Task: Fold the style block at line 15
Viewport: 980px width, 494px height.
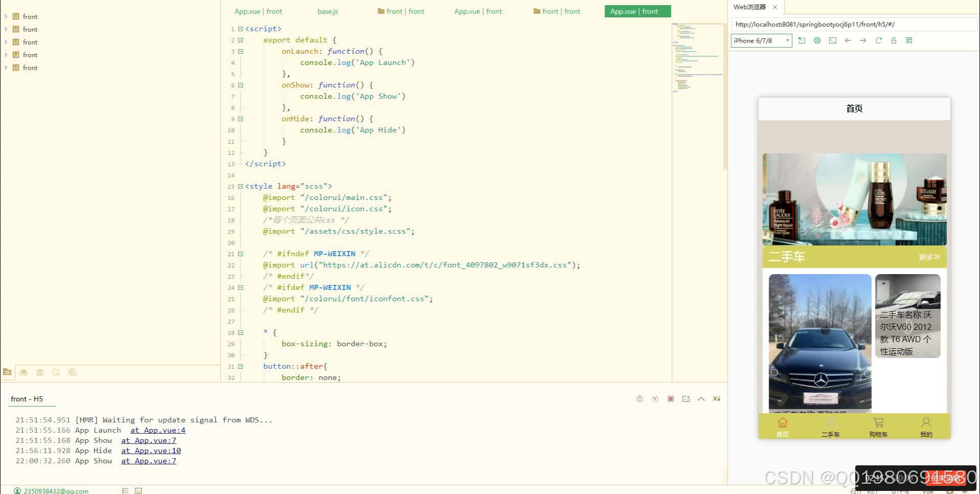Action: pyautogui.click(x=240, y=186)
